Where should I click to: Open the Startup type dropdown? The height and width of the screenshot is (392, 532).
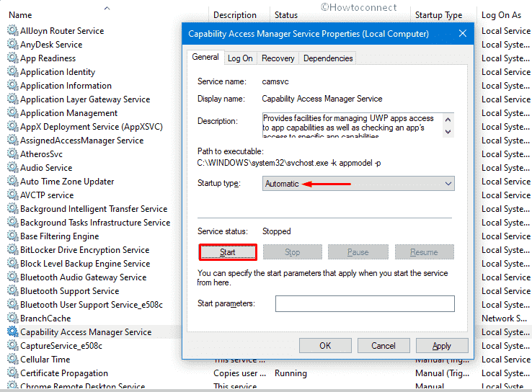[358, 184]
